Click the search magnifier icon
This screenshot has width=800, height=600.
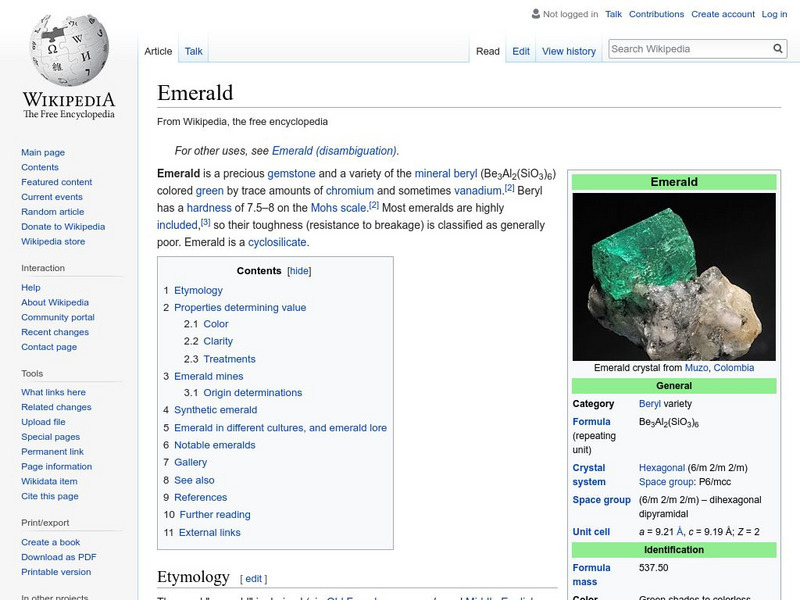pos(778,49)
